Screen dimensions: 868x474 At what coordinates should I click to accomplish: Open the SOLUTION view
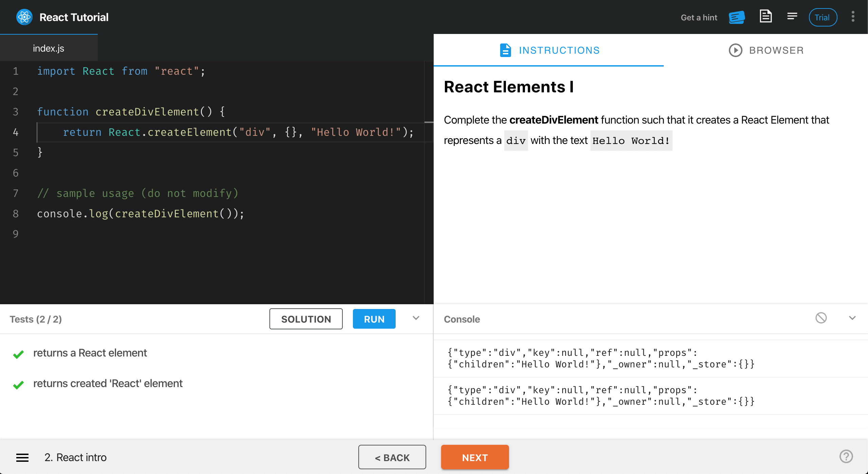point(305,319)
